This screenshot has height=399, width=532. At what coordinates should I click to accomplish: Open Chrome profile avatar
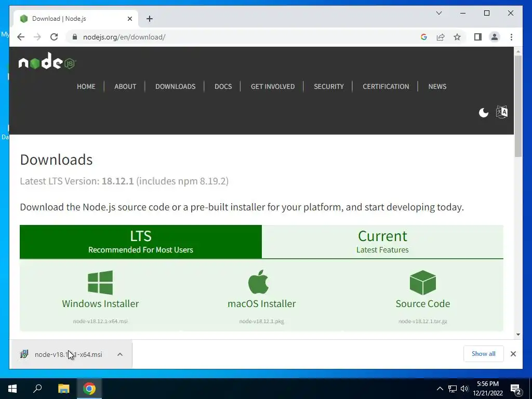coord(495,37)
